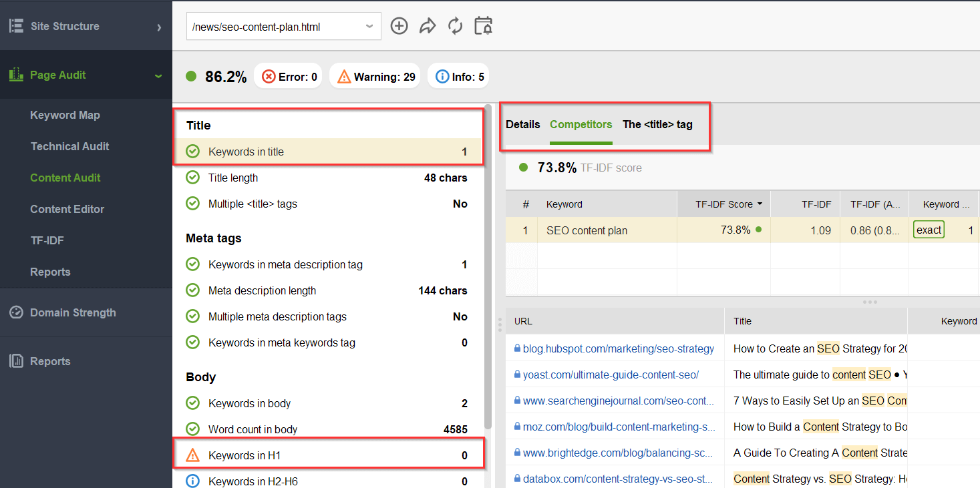Open Reports under Page Audit
980x488 pixels.
pyautogui.click(x=50, y=272)
